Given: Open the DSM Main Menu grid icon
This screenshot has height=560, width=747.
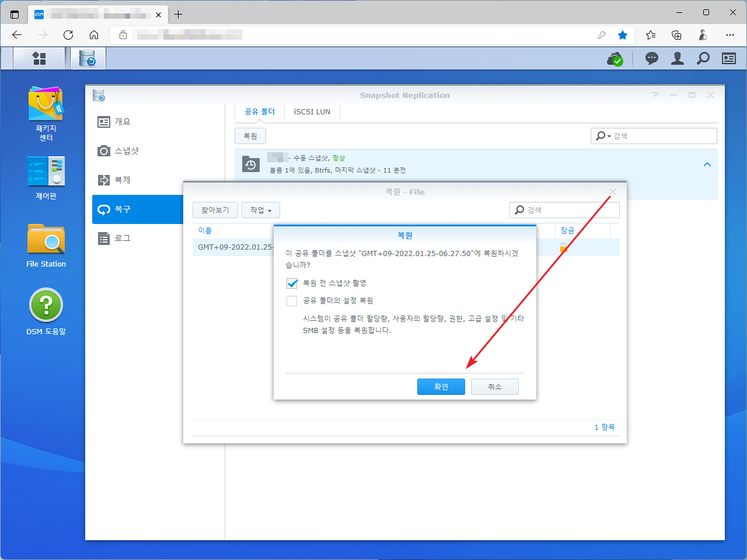Looking at the screenshot, I should point(39,58).
